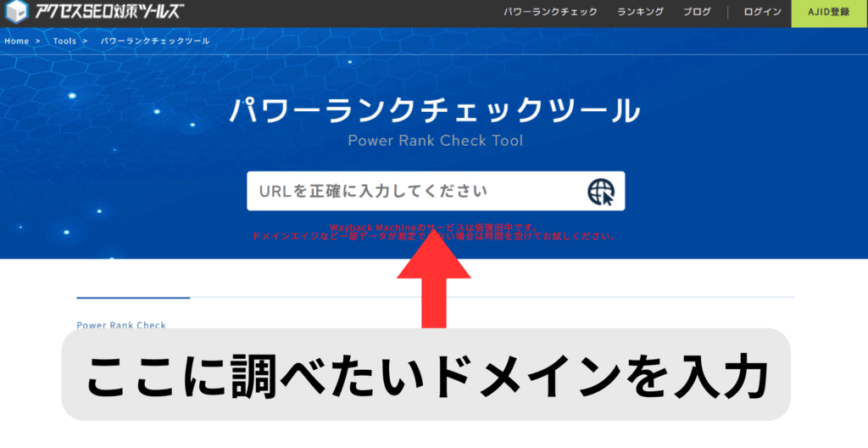This screenshot has width=868, height=448.
Task: Click the アクセスSEO対策ツールズ site title text
Action: [109, 12]
